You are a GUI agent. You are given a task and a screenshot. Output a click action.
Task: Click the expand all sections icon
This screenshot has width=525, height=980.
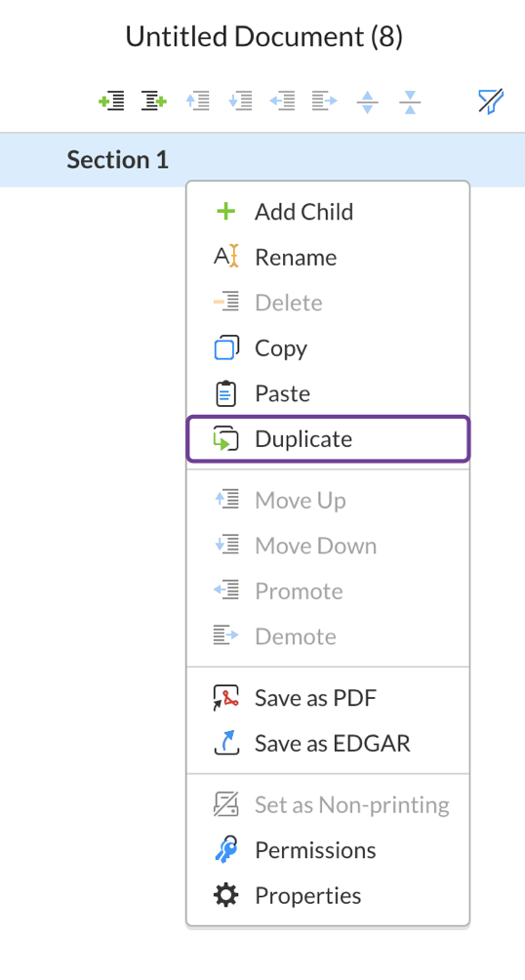[x=368, y=102]
